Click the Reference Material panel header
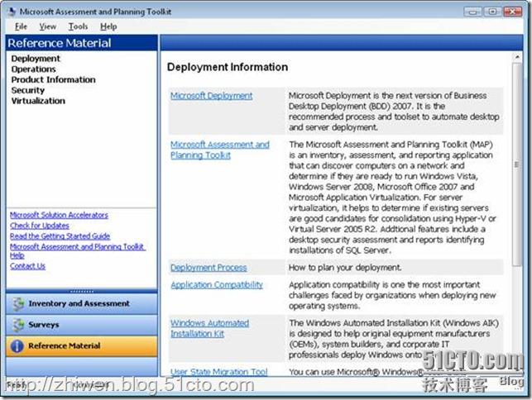532x400 pixels. pyautogui.click(x=81, y=43)
